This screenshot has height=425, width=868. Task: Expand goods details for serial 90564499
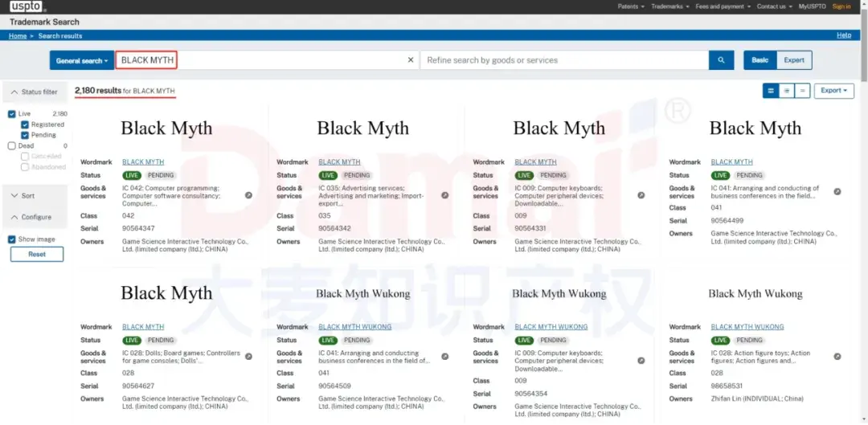click(837, 191)
